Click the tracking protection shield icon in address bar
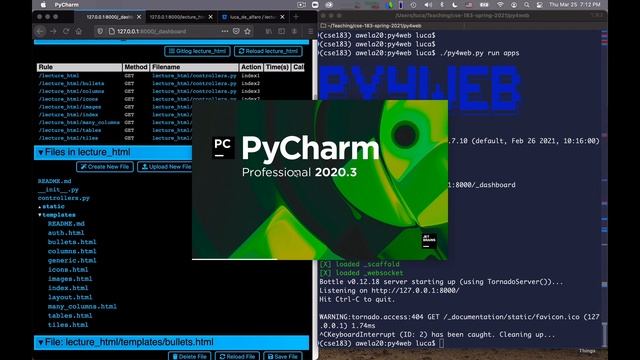This screenshot has height=360, width=640. 100,31
